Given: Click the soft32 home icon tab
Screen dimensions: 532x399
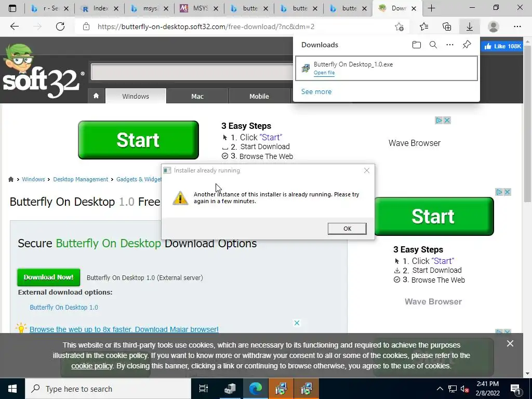Looking at the screenshot, I should pyautogui.click(x=96, y=96).
